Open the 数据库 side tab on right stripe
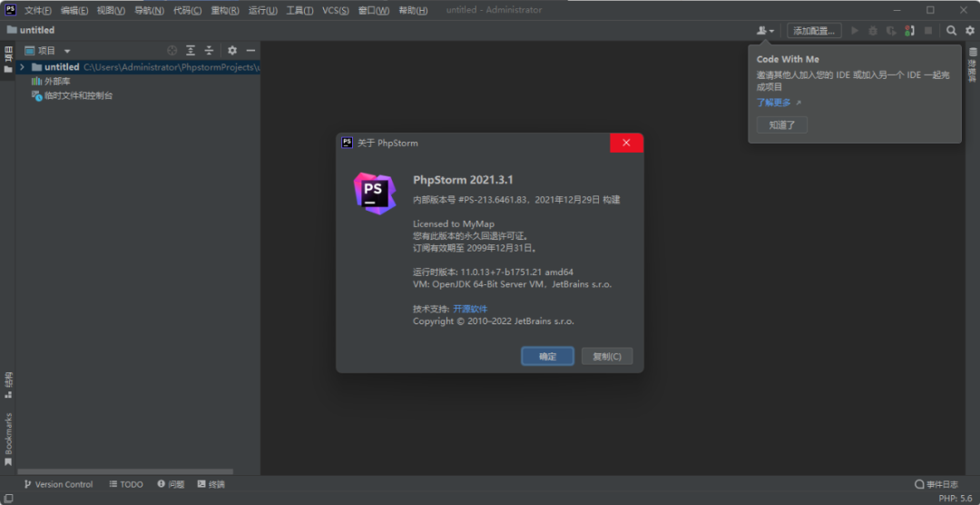980x505 pixels. pyautogui.click(x=972, y=64)
